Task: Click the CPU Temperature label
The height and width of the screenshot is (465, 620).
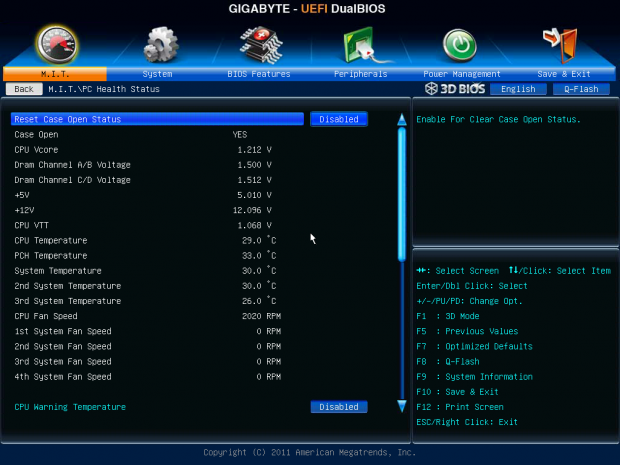Action: (x=51, y=240)
